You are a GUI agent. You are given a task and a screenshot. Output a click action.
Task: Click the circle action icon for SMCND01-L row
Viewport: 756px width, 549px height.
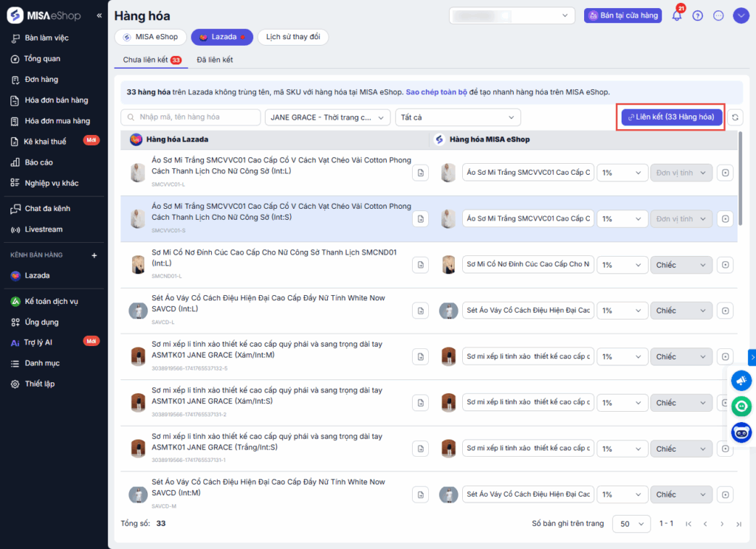point(725,265)
